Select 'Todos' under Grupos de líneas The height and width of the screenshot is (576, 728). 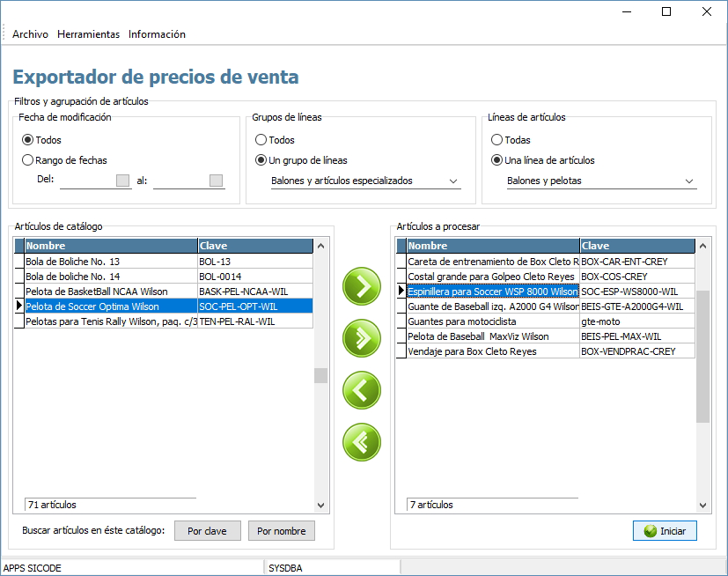click(261, 140)
